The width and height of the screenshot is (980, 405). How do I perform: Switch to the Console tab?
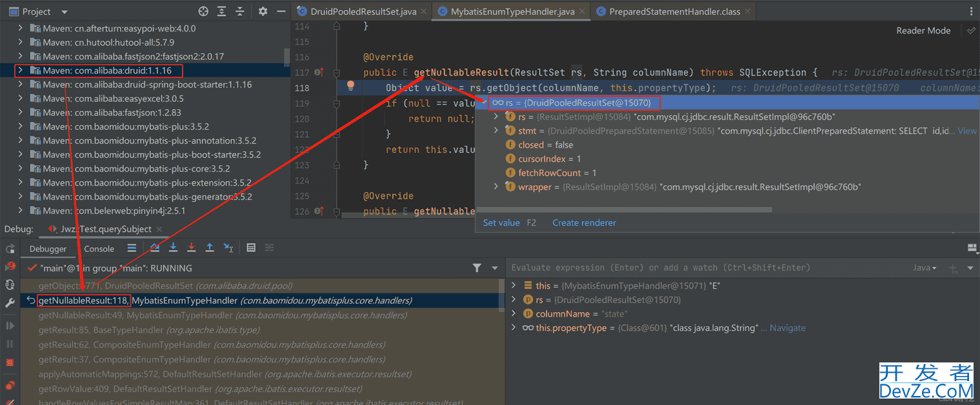(x=99, y=249)
